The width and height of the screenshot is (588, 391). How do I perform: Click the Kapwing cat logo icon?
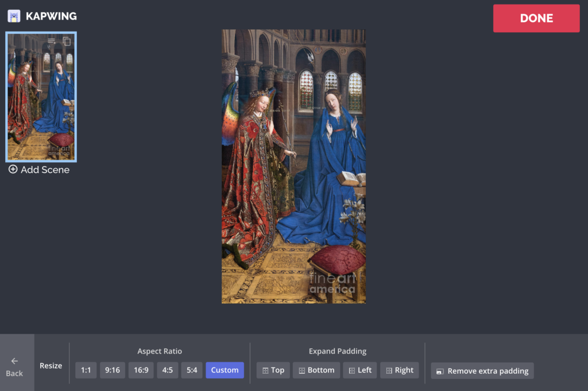(x=14, y=16)
